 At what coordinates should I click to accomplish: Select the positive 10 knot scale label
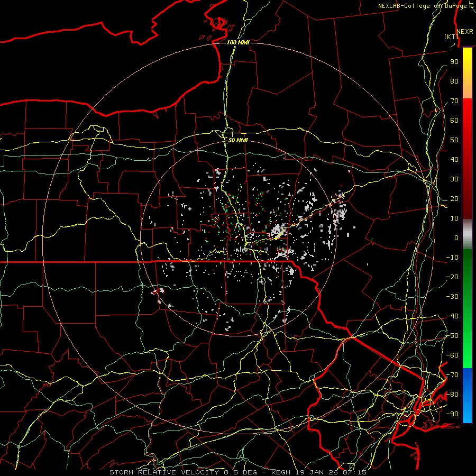pyautogui.click(x=454, y=218)
